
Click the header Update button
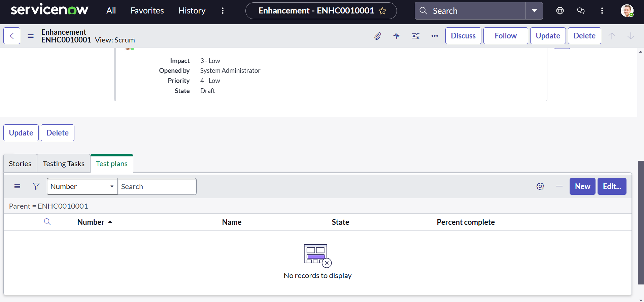click(x=548, y=36)
